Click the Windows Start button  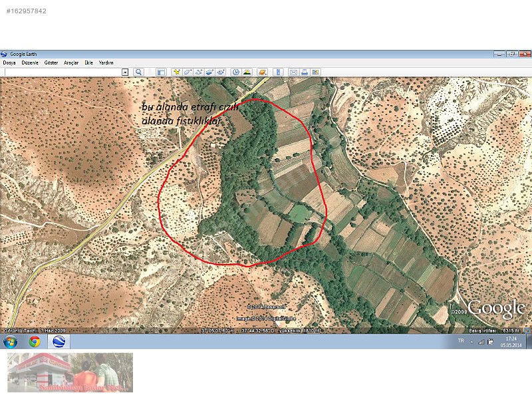[x=11, y=342]
